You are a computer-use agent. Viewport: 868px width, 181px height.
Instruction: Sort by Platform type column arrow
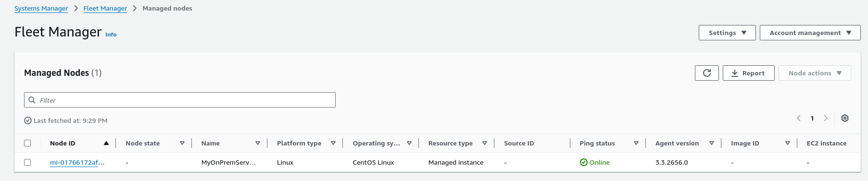pyautogui.click(x=333, y=143)
